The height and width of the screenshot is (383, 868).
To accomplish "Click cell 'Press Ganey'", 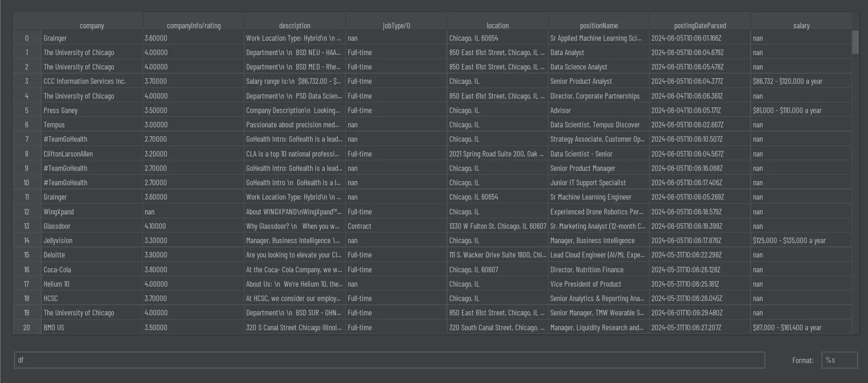I will coord(92,110).
